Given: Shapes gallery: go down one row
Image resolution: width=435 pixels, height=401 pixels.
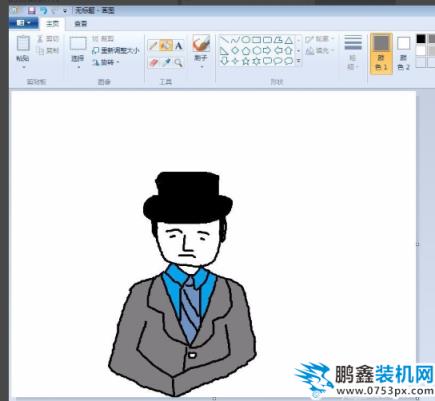Looking at the screenshot, I should (298, 51).
